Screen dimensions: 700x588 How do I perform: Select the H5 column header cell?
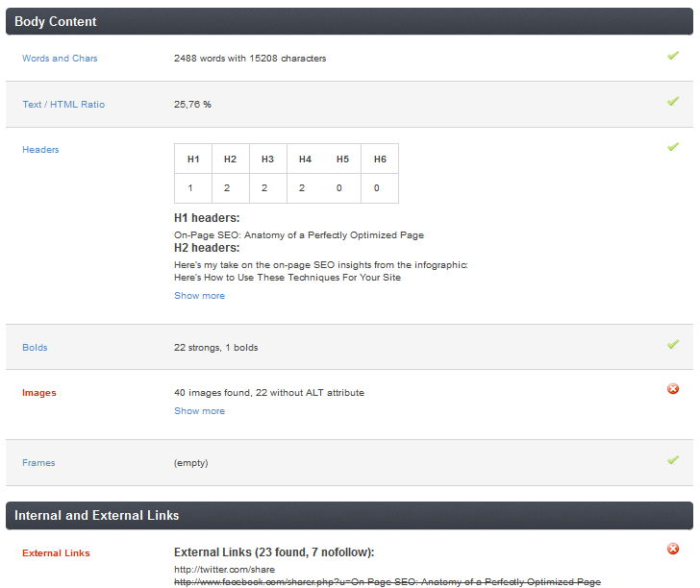(342, 159)
